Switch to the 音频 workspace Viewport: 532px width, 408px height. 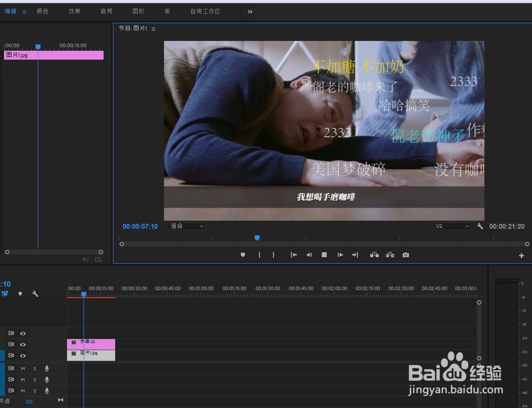click(107, 11)
